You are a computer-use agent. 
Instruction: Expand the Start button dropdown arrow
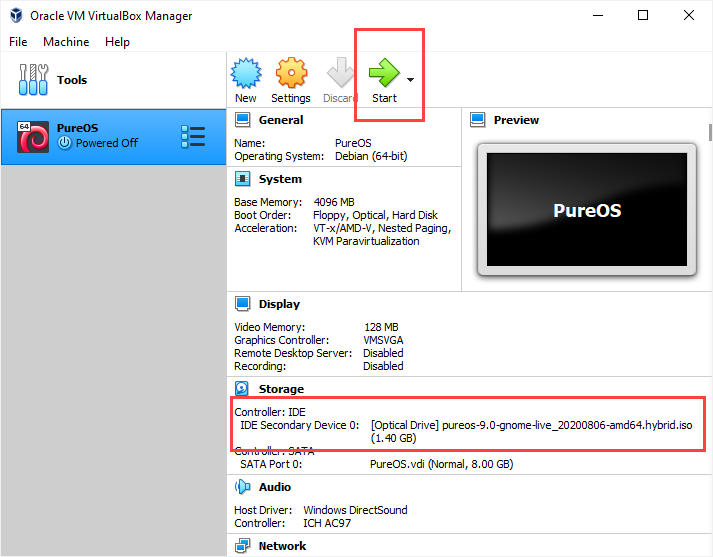(x=411, y=80)
